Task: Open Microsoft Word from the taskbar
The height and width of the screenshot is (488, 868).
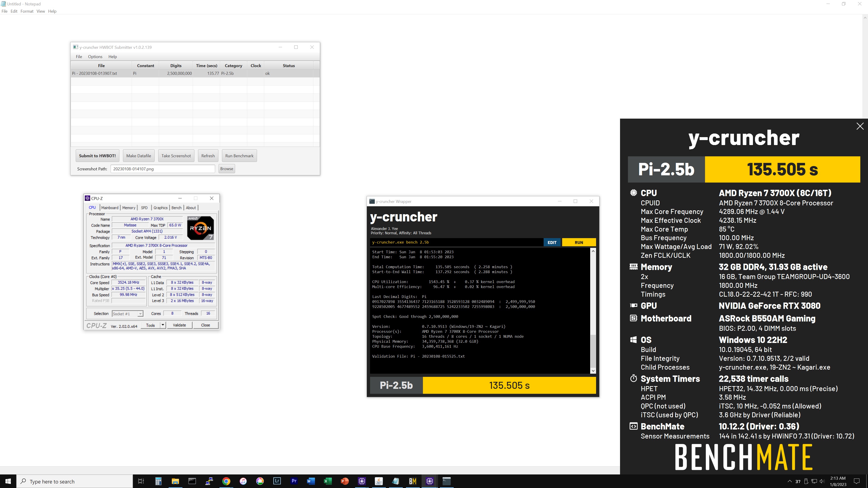Action: [x=311, y=481]
